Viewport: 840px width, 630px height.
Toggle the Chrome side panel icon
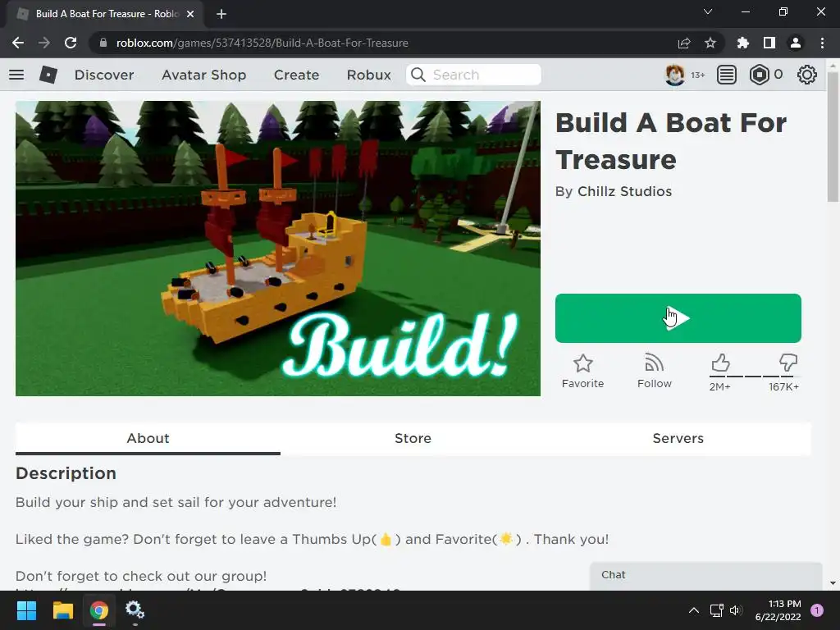click(769, 43)
